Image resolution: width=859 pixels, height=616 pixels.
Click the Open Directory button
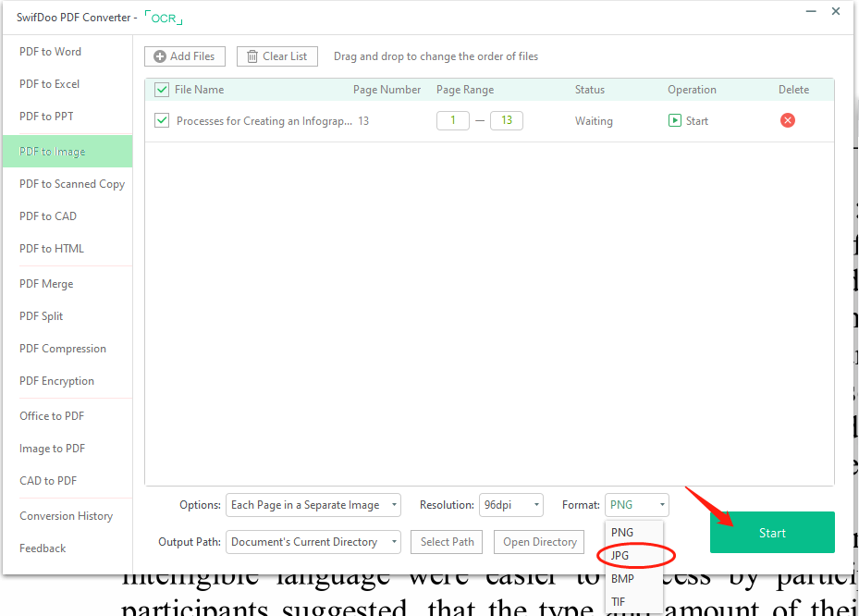[539, 542]
